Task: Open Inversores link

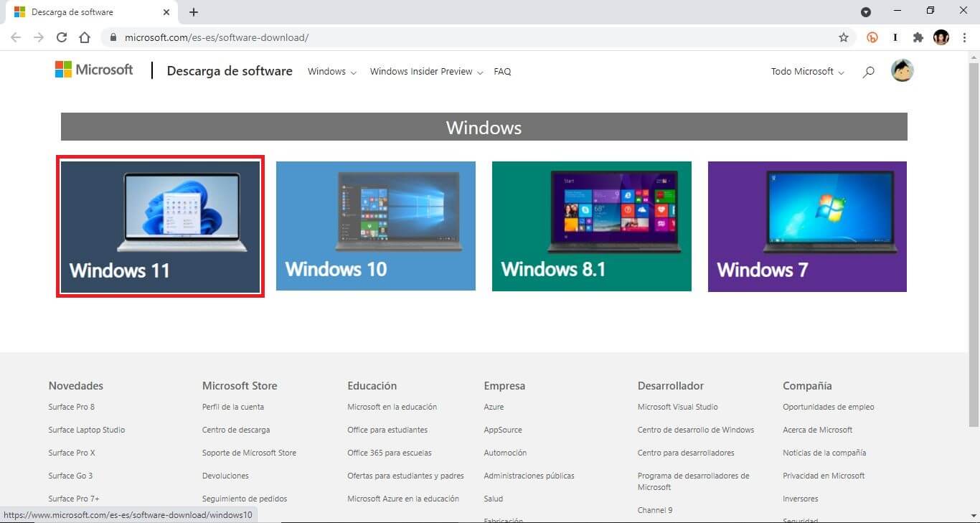Action: click(801, 499)
